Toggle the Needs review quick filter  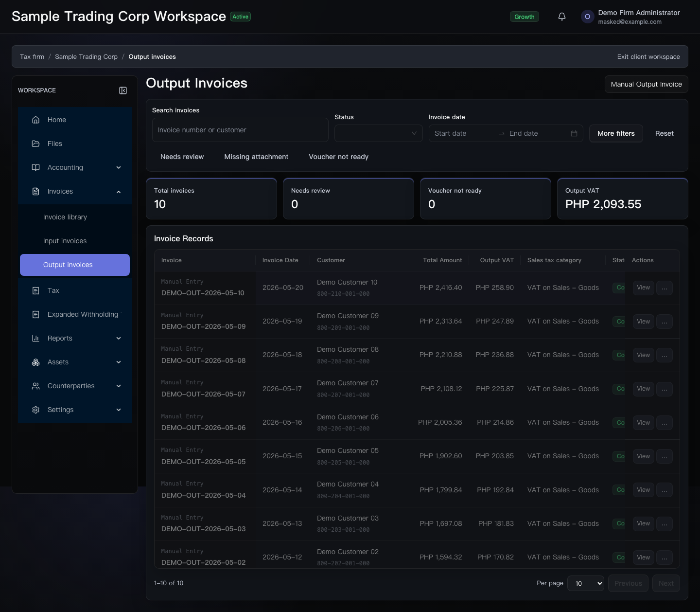click(182, 157)
